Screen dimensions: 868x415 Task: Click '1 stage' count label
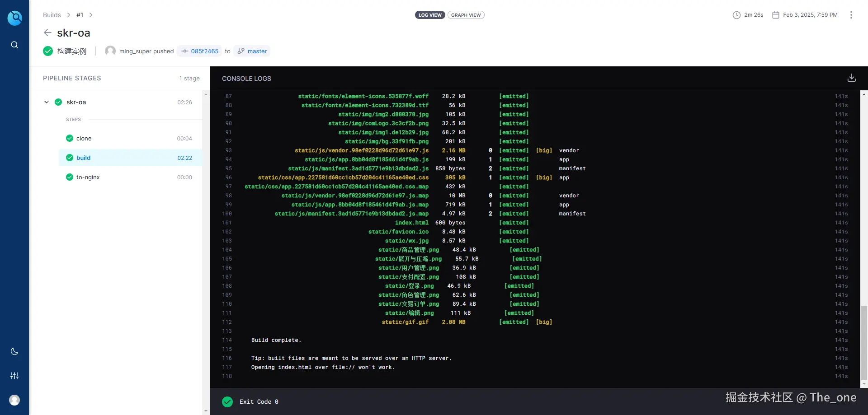tap(189, 78)
